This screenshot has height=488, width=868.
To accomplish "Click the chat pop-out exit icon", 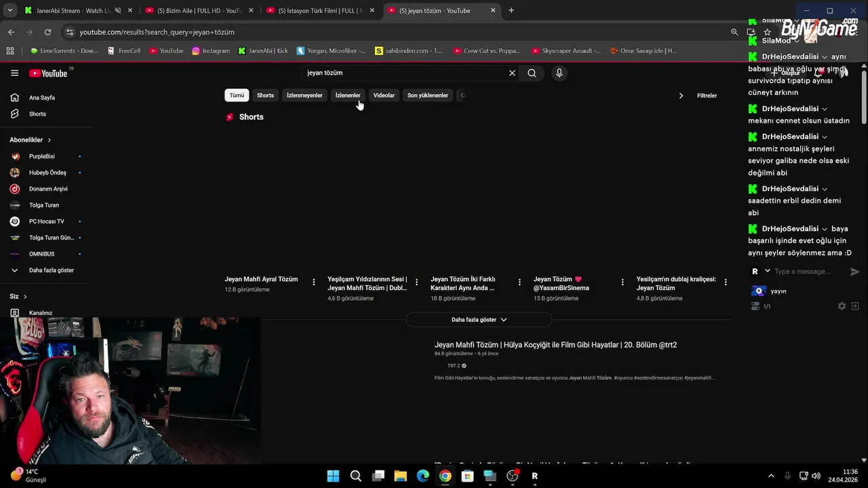I will pos(854,306).
